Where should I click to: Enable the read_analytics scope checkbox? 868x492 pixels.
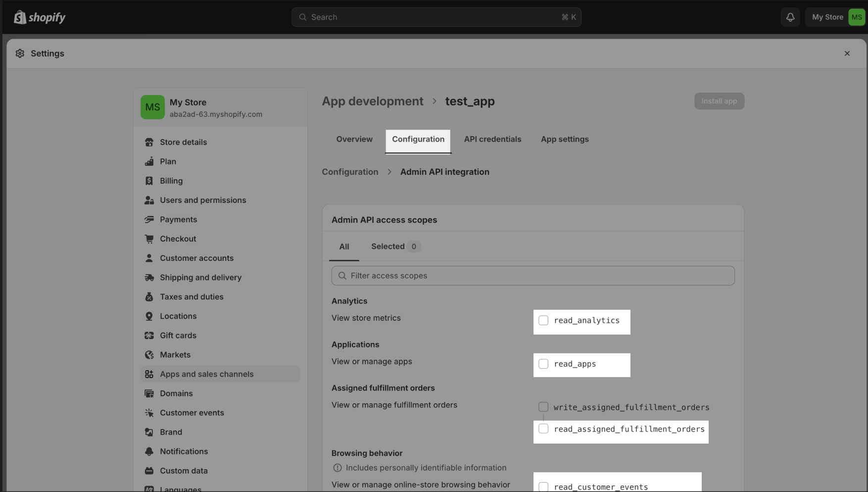543,321
